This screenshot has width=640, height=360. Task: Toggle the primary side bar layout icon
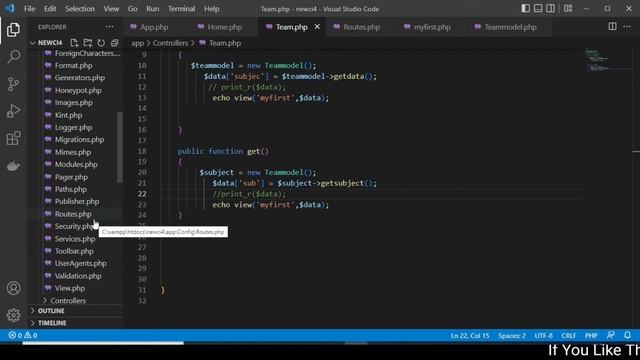click(526, 9)
